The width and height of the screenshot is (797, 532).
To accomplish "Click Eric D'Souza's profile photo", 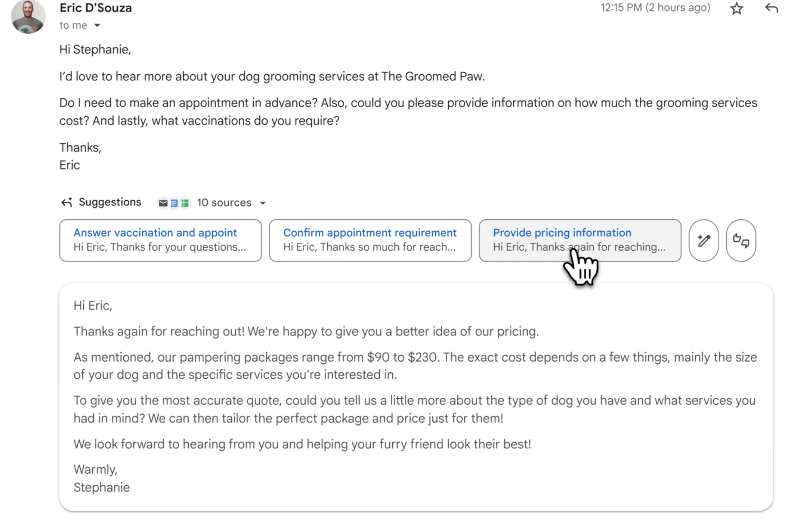I will click(28, 16).
